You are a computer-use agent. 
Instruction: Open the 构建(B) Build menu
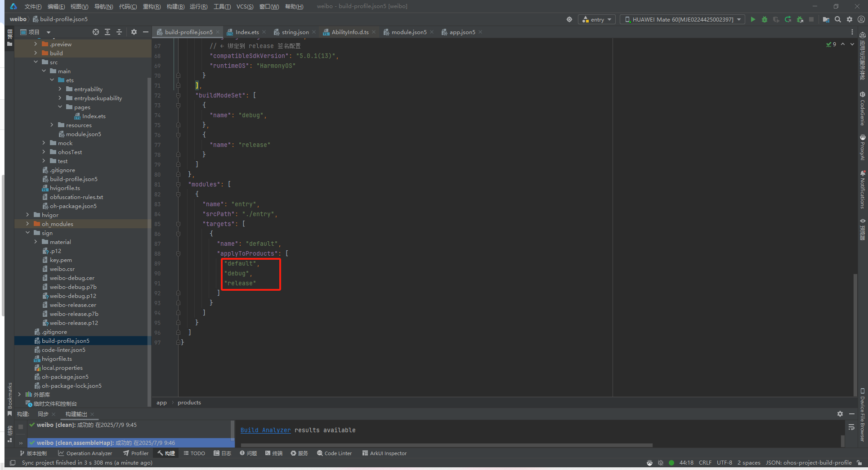175,6
